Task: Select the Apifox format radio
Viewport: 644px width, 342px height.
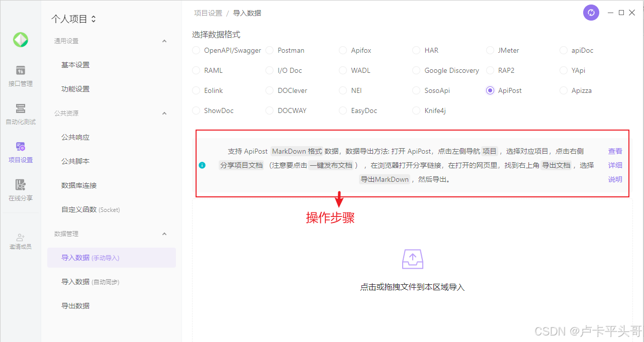Action: (343, 50)
